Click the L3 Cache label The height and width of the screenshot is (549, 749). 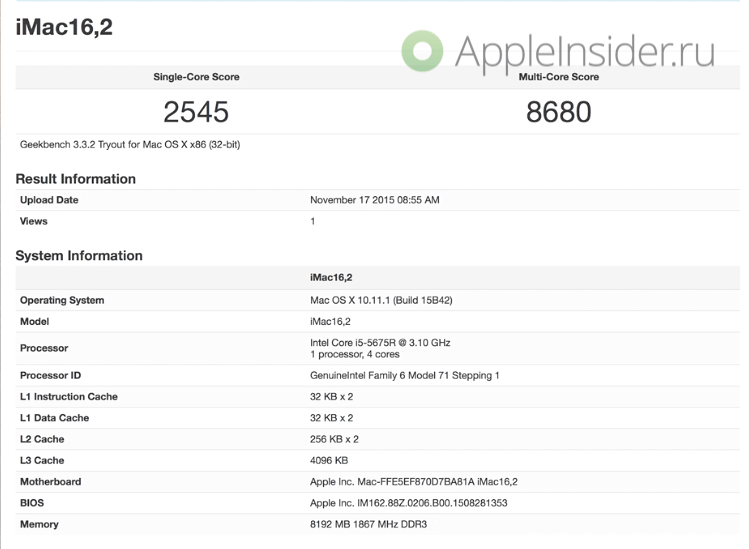click(x=42, y=461)
